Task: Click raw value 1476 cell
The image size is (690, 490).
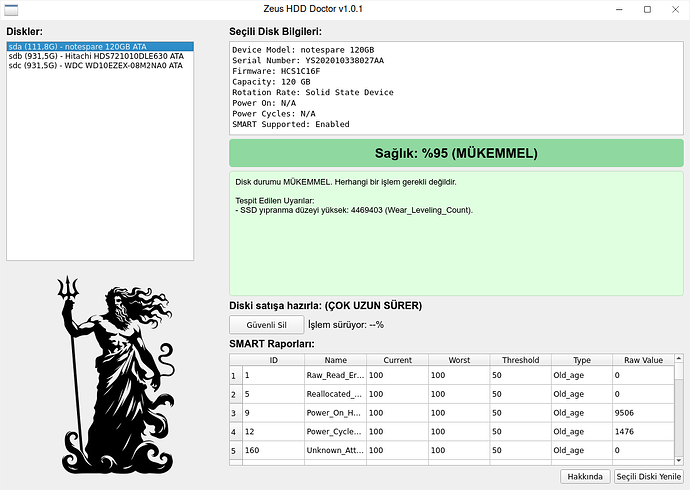Action: tap(643, 431)
